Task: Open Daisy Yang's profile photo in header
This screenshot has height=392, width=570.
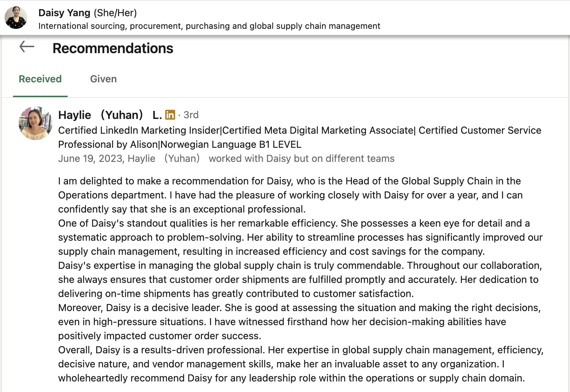Action: [16, 18]
